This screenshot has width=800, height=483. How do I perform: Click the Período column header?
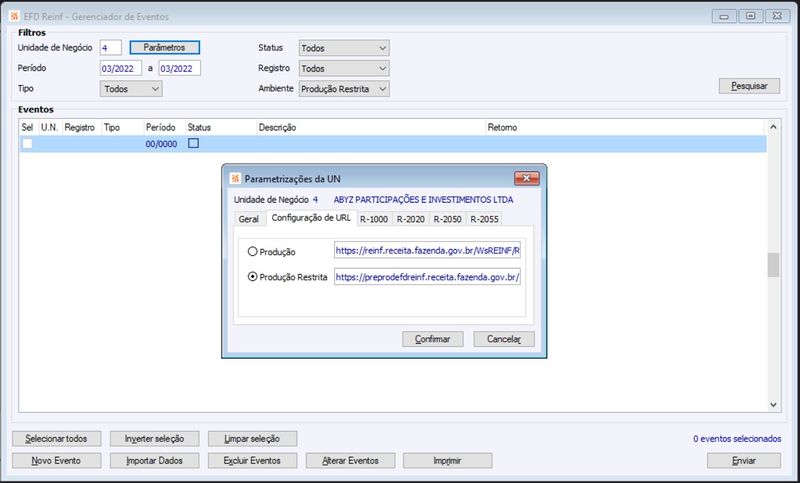coord(164,128)
